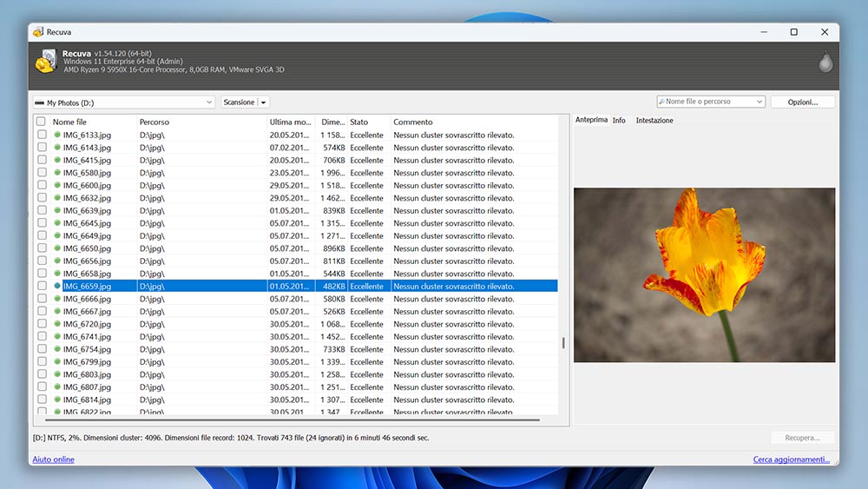Select the row IMG_6658.jpg
This screenshot has width=868, height=489.
pos(296,274)
